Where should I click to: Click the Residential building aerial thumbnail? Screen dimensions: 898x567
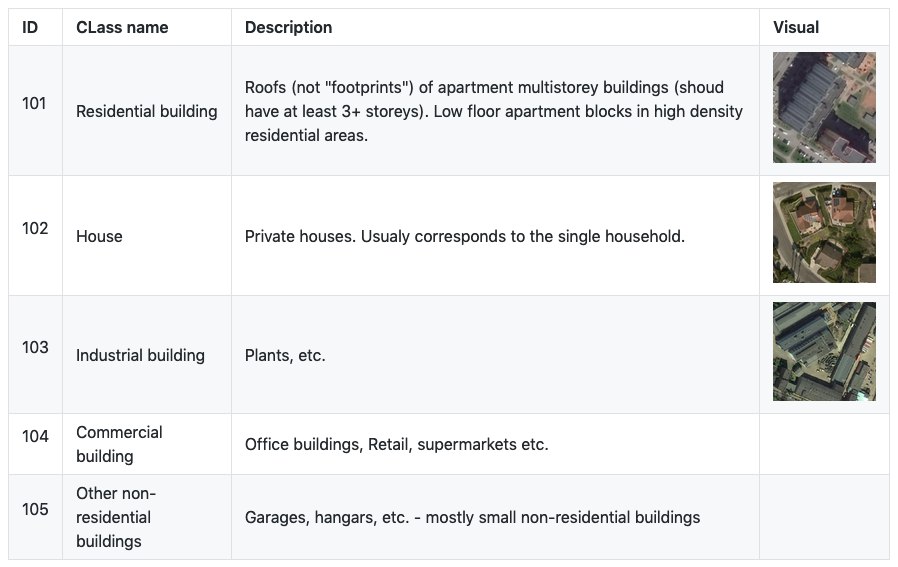pos(824,108)
